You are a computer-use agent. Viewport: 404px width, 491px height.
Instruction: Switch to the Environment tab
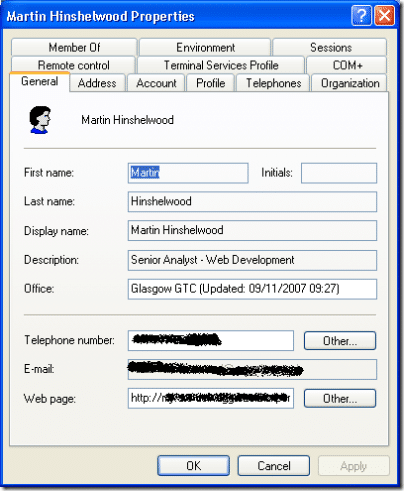click(205, 47)
